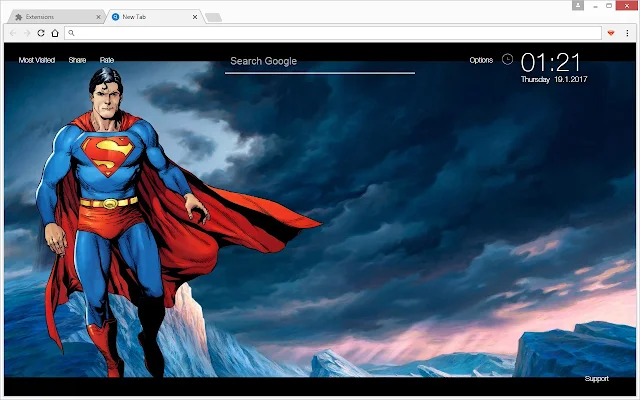Image resolution: width=640 pixels, height=400 pixels.
Task: Maximize the browser window
Action: pos(609,6)
